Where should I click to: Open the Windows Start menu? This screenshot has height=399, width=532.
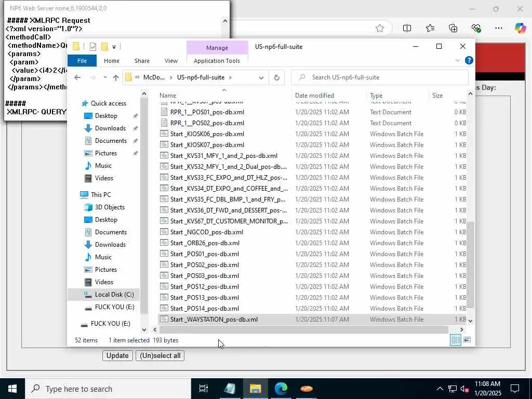coord(12,389)
